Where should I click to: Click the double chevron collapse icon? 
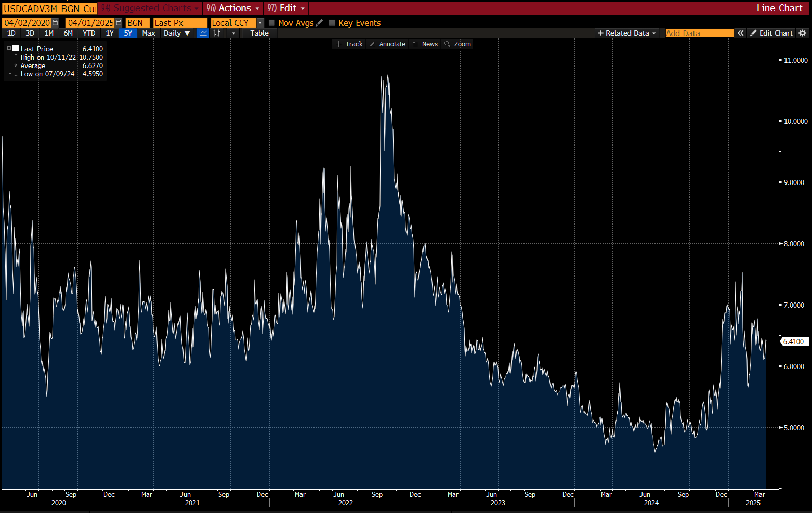coord(741,33)
